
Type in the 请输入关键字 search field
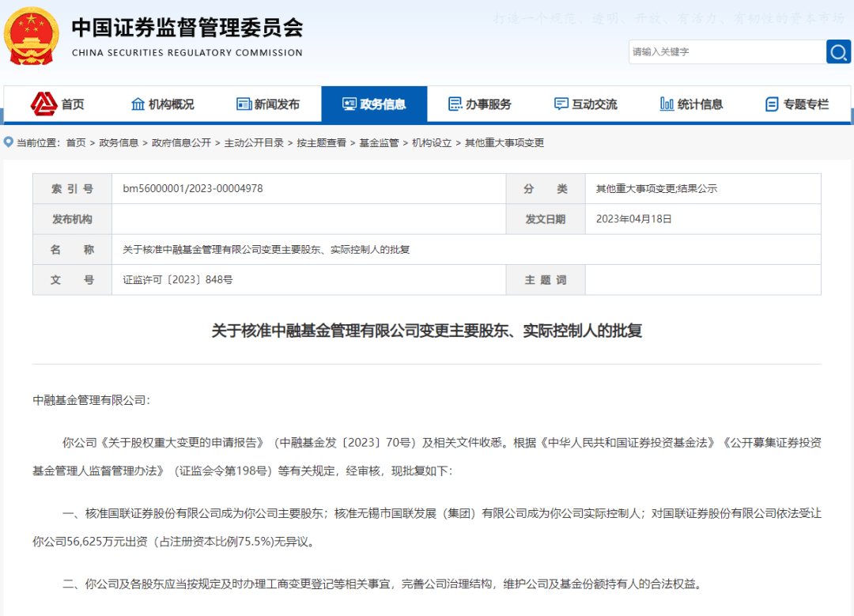point(726,52)
